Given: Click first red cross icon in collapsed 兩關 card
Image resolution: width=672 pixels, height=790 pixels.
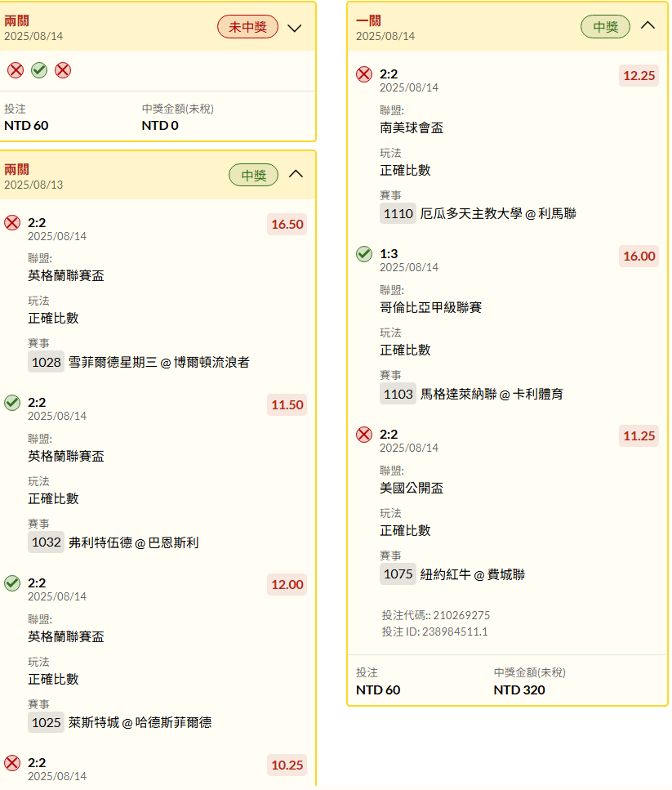Looking at the screenshot, I should (x=16, y=70).
